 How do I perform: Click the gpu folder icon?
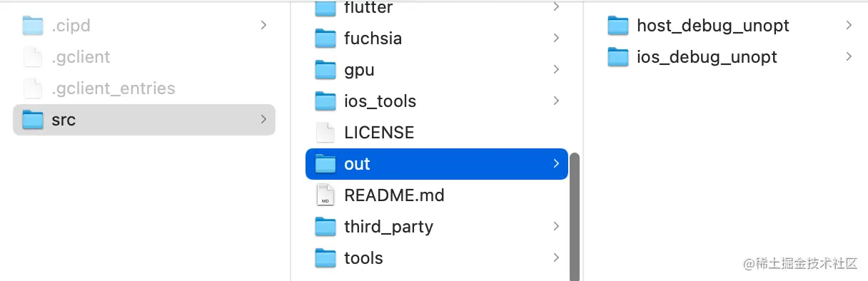coord(325,70)
